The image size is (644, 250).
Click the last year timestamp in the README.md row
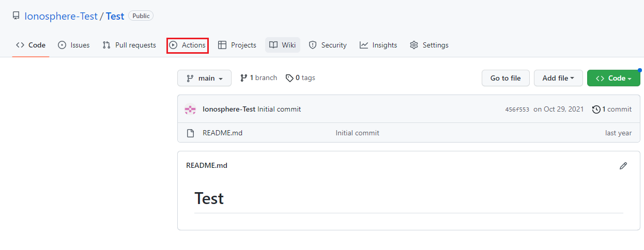click(618, 133)
